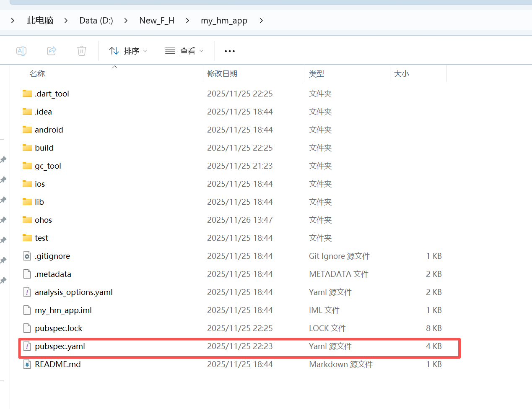Click the rename icon in the toolbar

click(21, 50)
